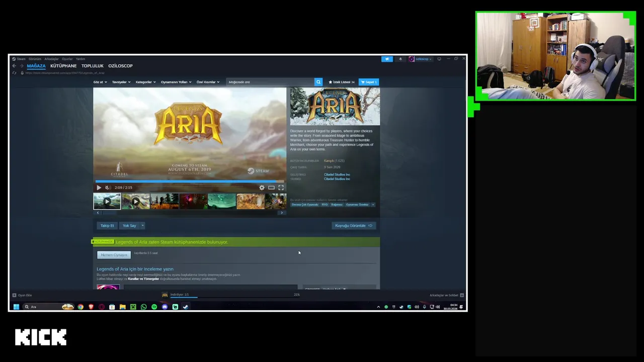Open the Görünüm menu
Image resolution: width=644 pixels, height=362 pixels.
(35, 59)
